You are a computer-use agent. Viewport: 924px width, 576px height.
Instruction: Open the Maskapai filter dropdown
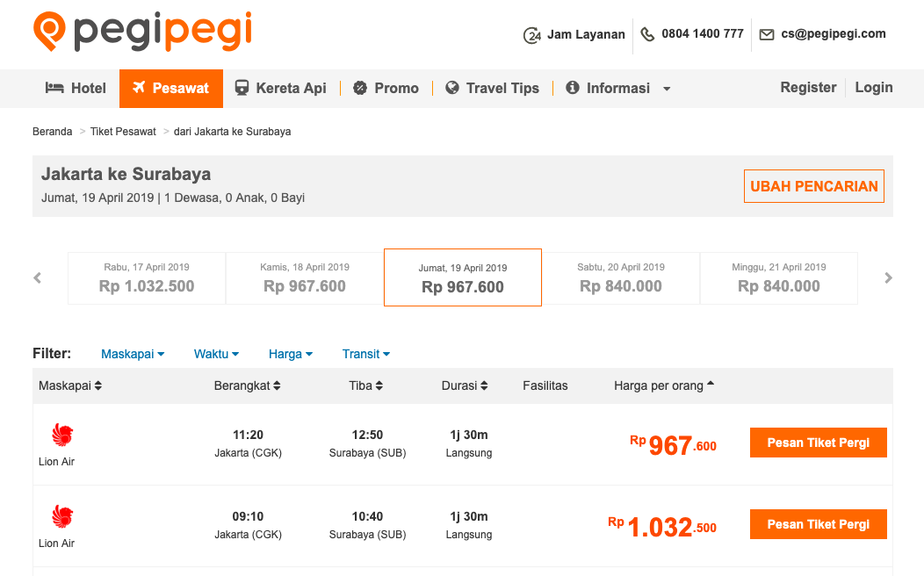tap(133, 354)
